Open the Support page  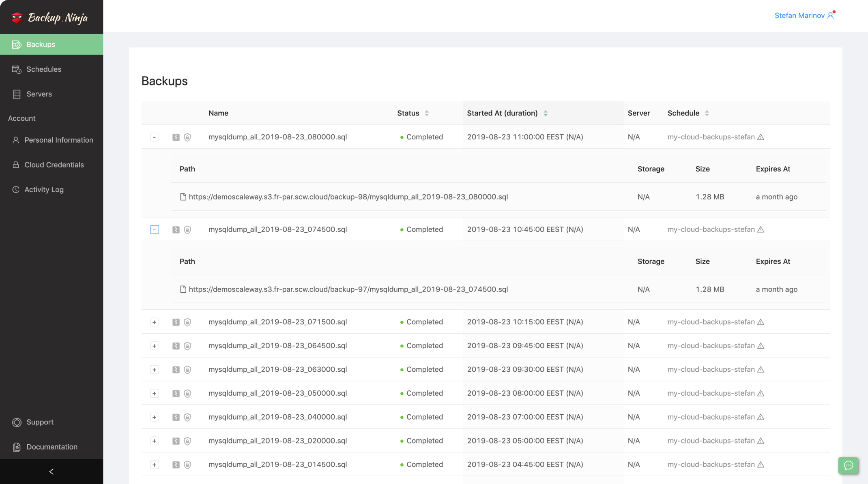pos(52,422)
